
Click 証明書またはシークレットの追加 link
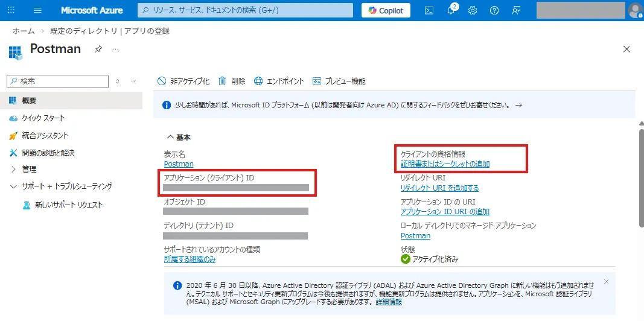pos(445,164)
